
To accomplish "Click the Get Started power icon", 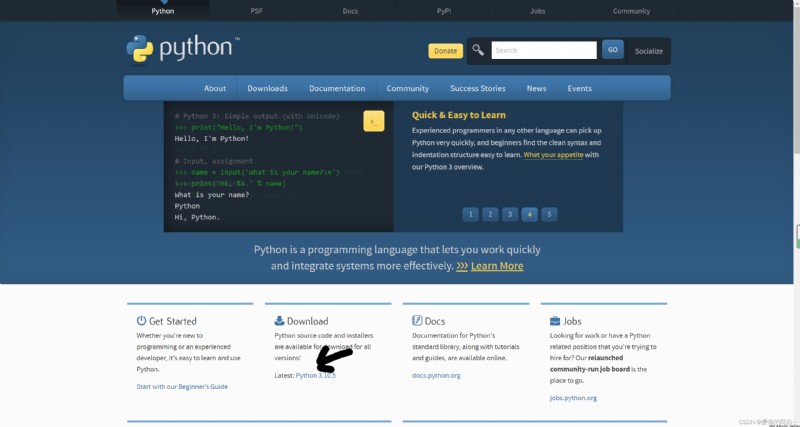I will 141,320.
